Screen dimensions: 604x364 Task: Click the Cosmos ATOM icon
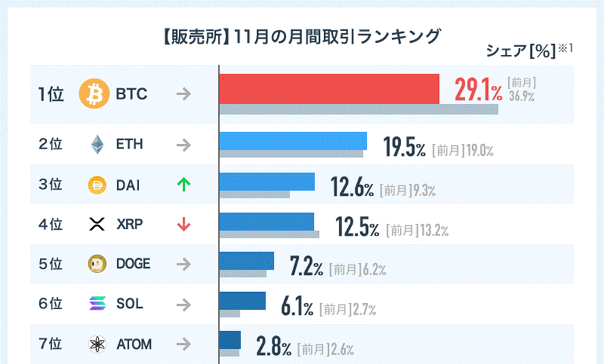pyautogui.click(x=97, y=344)
